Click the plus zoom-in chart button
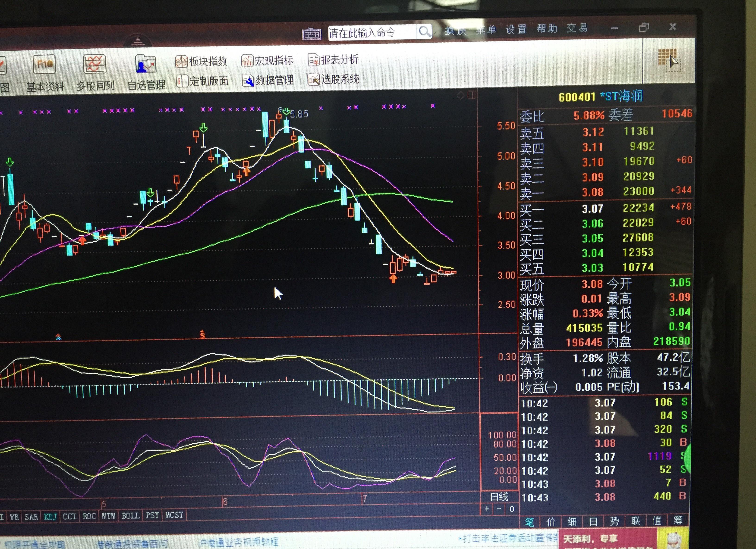The width and height of the screenshot is (756, 549). [487, 509]
